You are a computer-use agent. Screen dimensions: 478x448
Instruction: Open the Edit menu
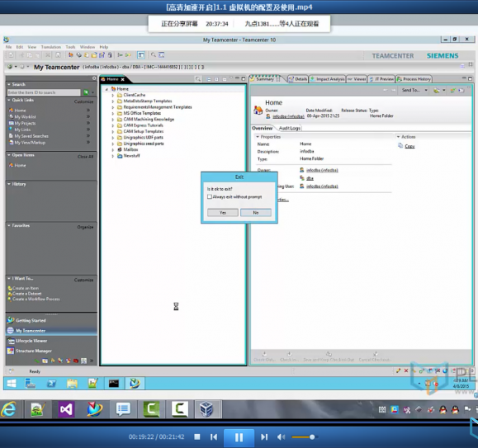pyautogui.click(x=20, y=47)
